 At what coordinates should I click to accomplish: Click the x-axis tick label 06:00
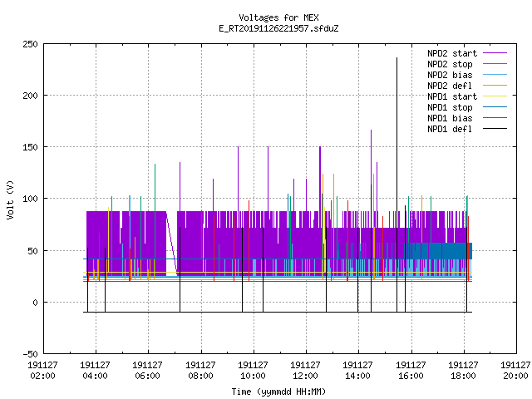pos(148,377)
